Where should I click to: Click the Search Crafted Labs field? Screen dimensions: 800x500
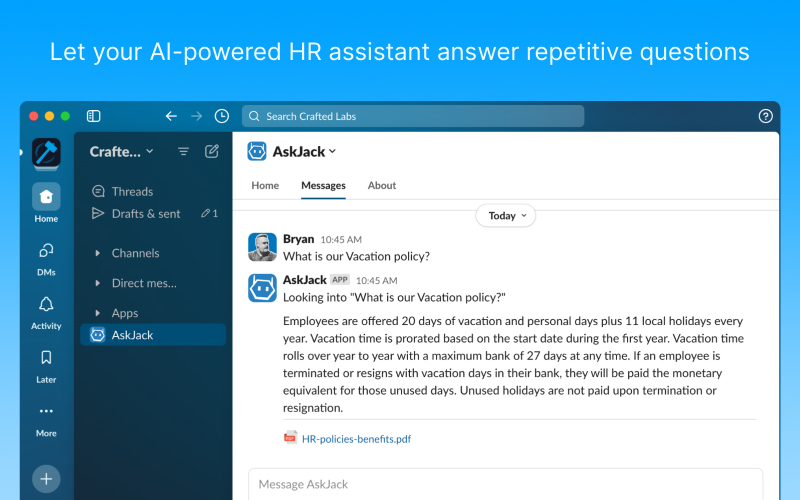point(413,116)
